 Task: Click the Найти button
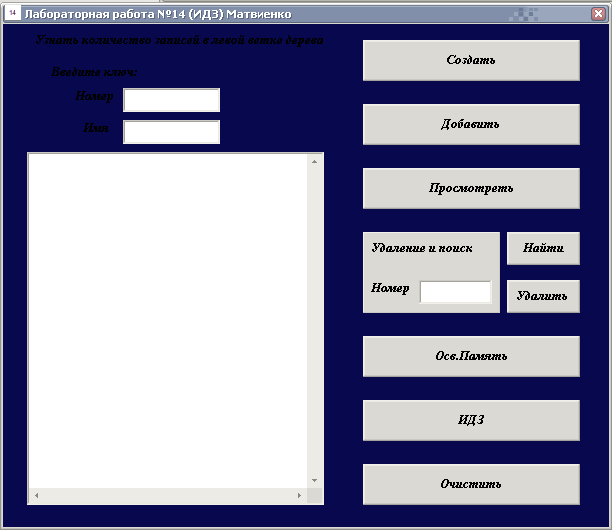coord(543,249)
